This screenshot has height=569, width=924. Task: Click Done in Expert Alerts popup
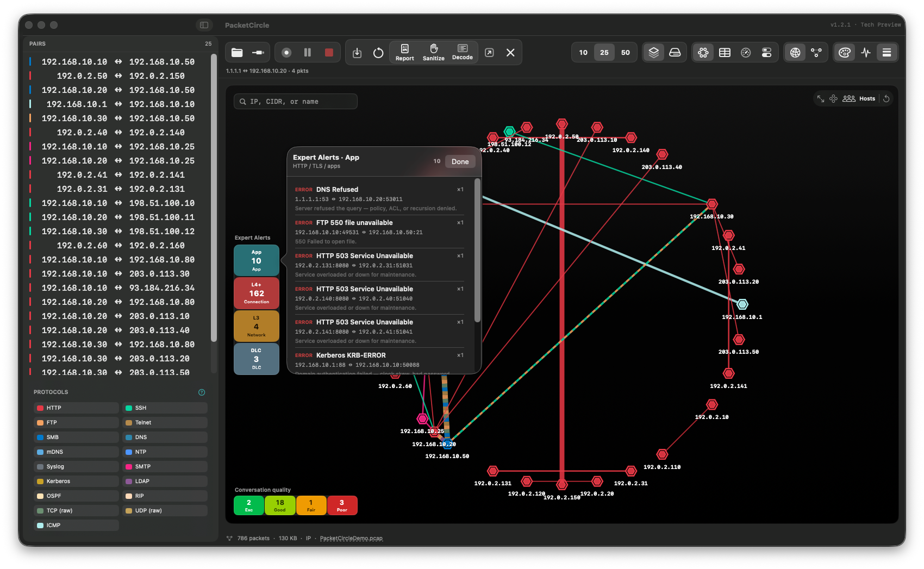click(460, 161)
